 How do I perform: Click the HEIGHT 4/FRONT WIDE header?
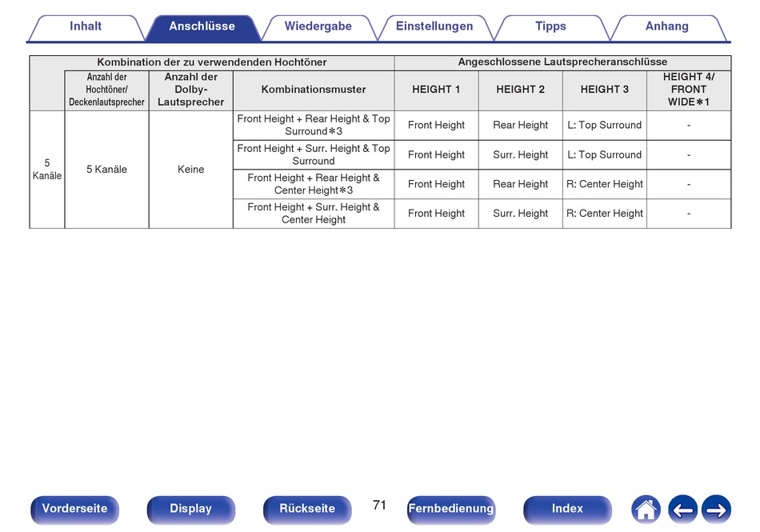(689, 90)
